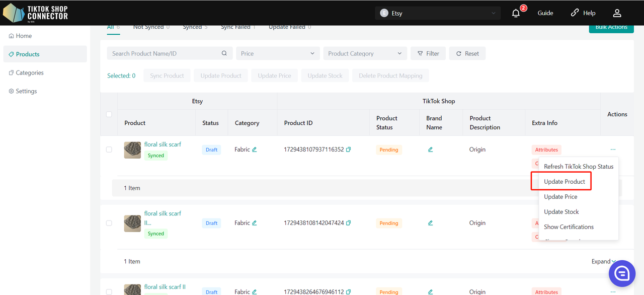Click the Draft badge for product ending 047424
Screen dimensions: 644x295
coord(212,224)
